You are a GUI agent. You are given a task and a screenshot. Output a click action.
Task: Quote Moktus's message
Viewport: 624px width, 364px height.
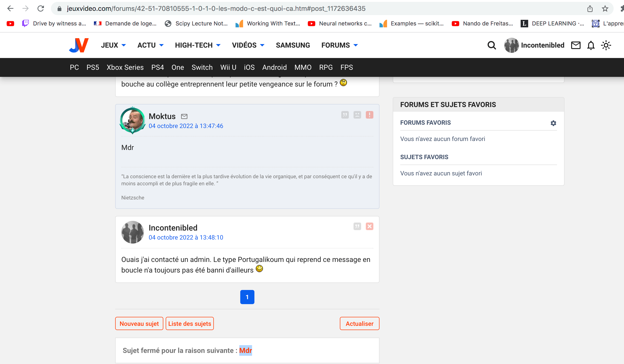[x=345, y=115]
